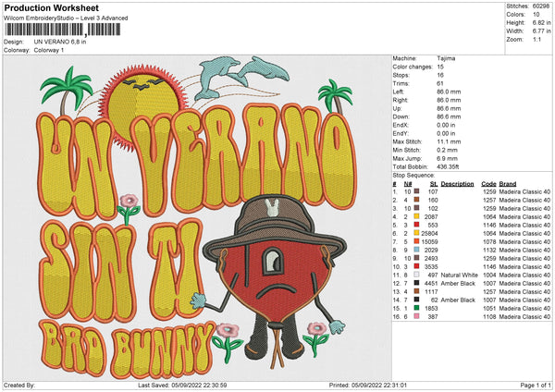The image size is (555, 392).
Task: Click the Color changes value 15
Action: [440, 67]
